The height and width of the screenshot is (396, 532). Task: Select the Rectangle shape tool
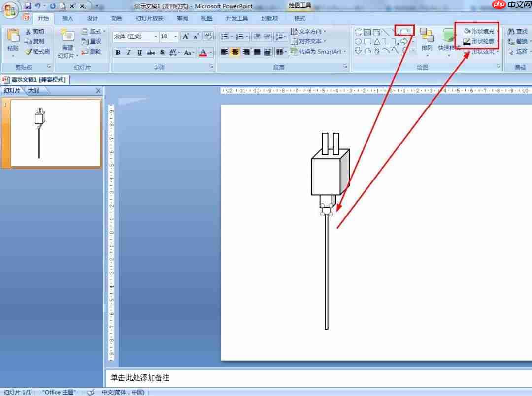405,32
